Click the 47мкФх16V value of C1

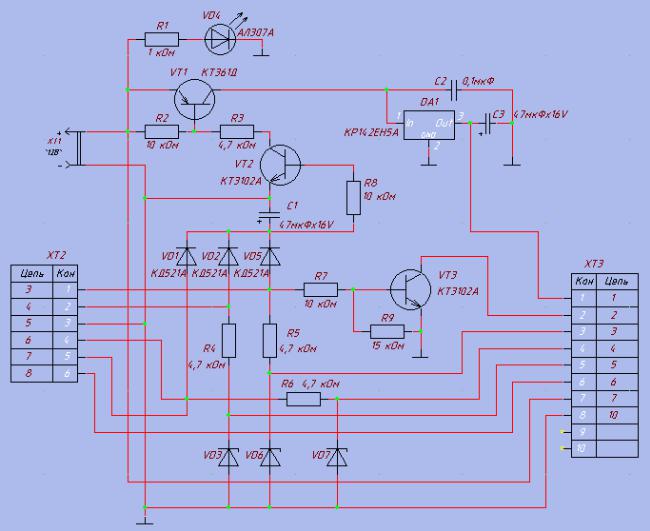pos(307,225)
